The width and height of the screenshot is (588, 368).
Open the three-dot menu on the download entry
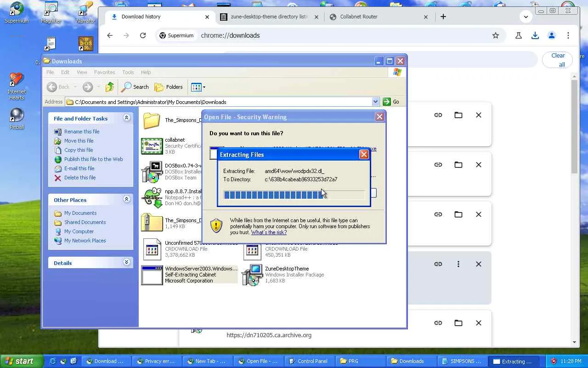458,264
